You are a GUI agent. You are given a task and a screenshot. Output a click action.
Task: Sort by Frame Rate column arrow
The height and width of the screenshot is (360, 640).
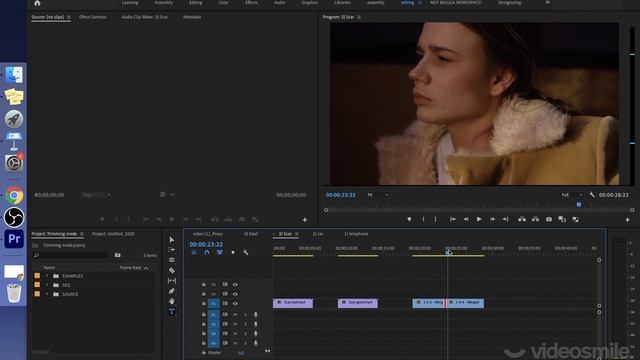[x=146, y=268]
